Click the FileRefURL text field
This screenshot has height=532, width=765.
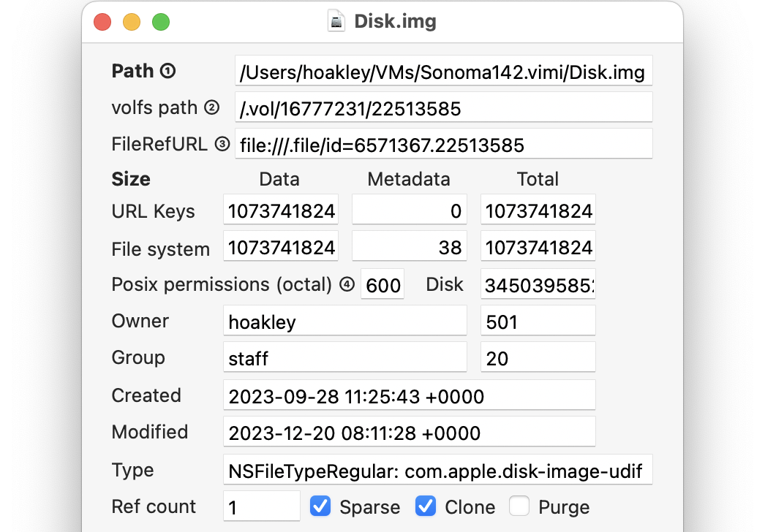(x=443, y=145)
